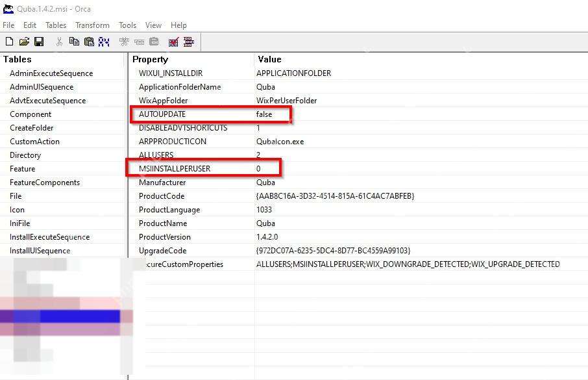588x380 pixels.
Task: Select the AdminUISequence table
Action: 42,87
